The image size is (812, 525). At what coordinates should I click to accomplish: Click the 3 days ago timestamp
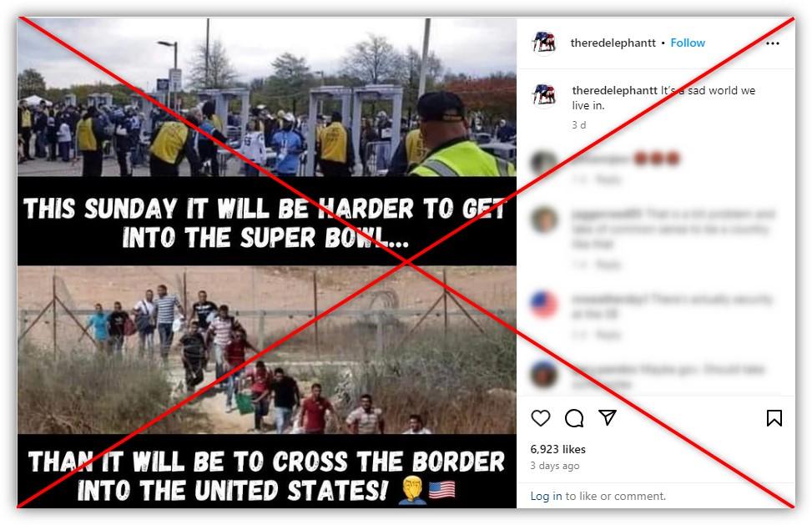tap(555, 466)
